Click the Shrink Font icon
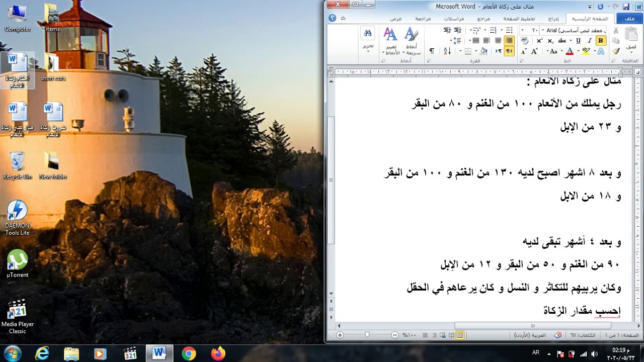The height and width of the screenshot is (362, 644). (523, 51)
